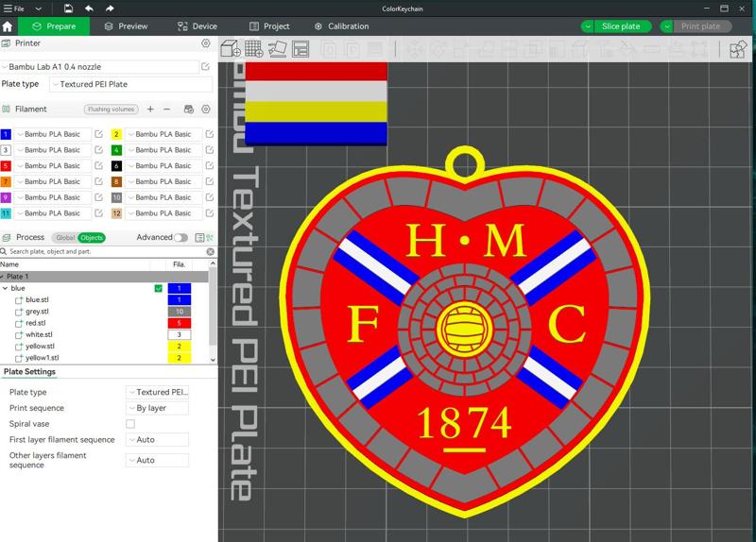
Task: Toggle the Advanced settings switch
Action: (x=180, y=238)
